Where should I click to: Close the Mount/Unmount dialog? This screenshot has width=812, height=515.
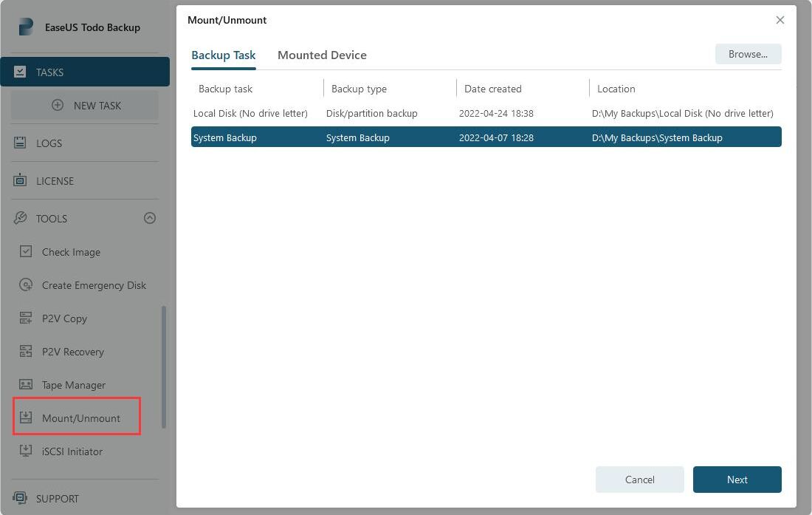click(x=780, y=20)
